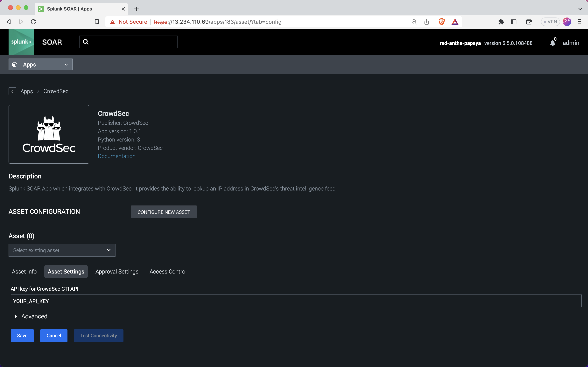Open the browser extensions puzzle icon
Screen dimensions: 588x367
[x=501, y=22]
